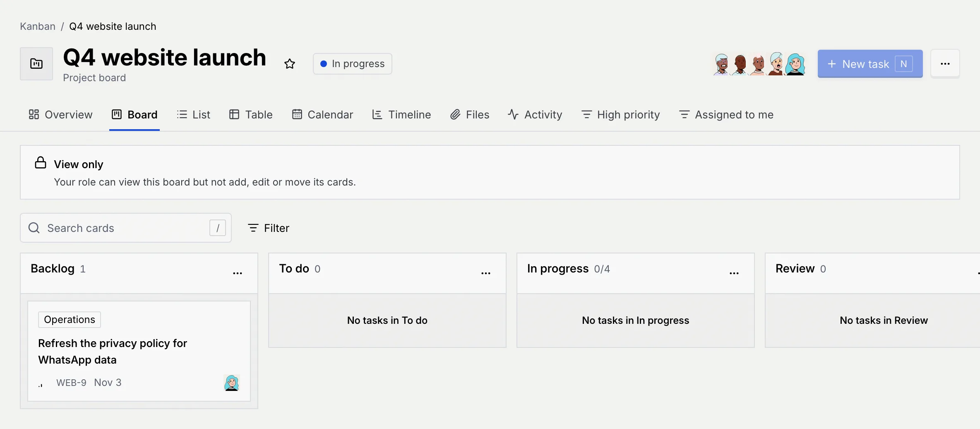Click the lock icon in View only banner
Image resolution: width=980 pixels, height=429 pixels.
click(41, 163)
